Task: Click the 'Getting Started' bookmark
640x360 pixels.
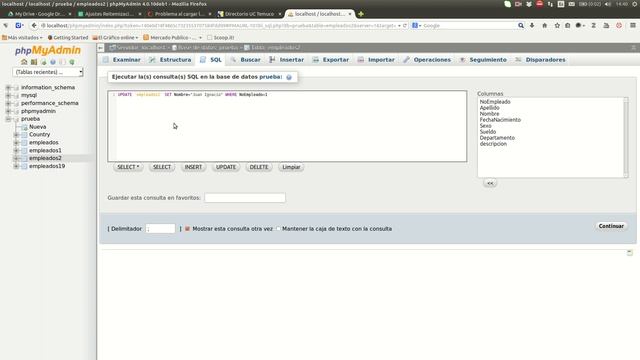Action: [x=68, y=38]
